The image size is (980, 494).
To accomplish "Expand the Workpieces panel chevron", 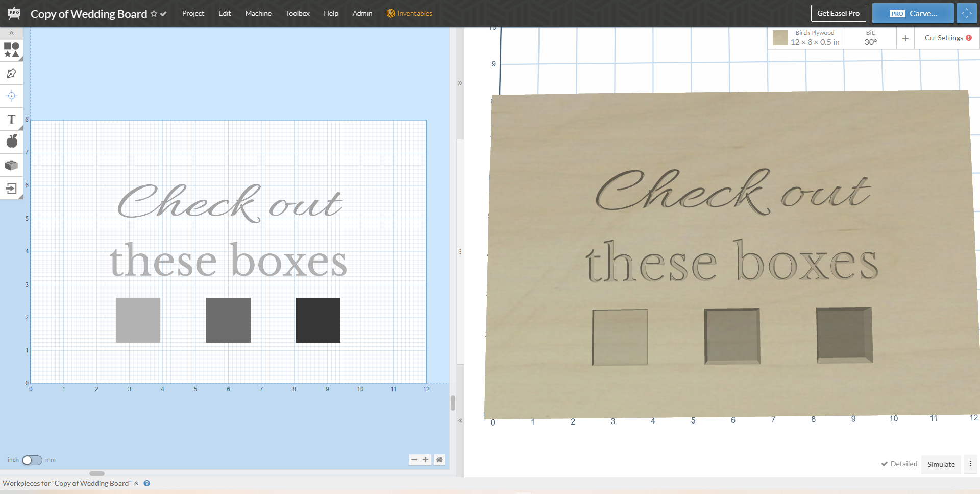I will [x=136, y=483].
